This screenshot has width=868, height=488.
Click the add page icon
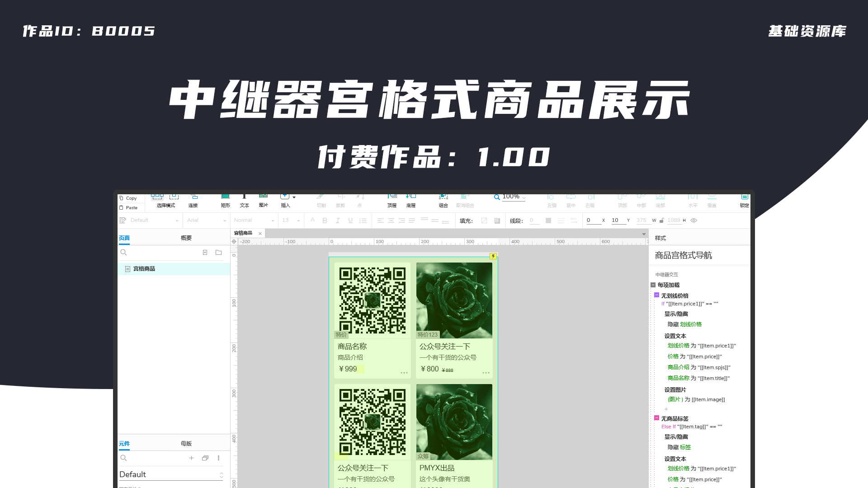(205, 253)
